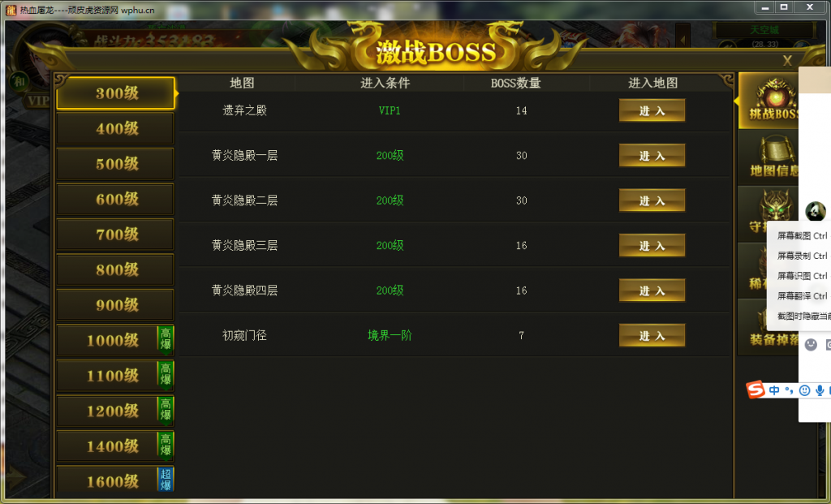The width and height of the screenshot is (831, 504).
Task: Click the panda avatar icon
Action: (815, 212)
